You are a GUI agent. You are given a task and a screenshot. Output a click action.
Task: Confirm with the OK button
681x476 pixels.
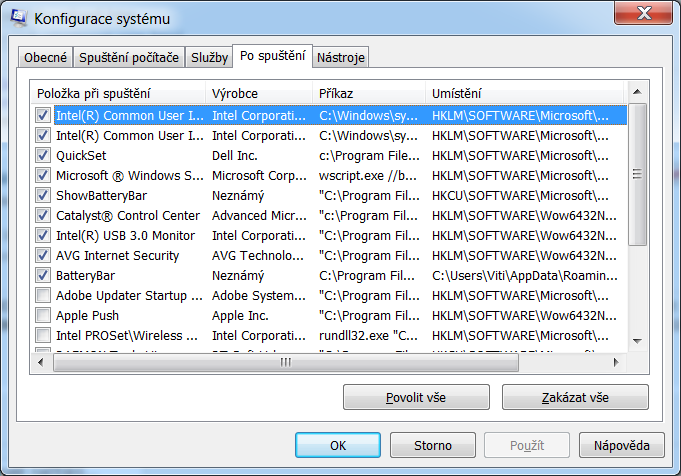pyautogui.click(x=338, y=445)
